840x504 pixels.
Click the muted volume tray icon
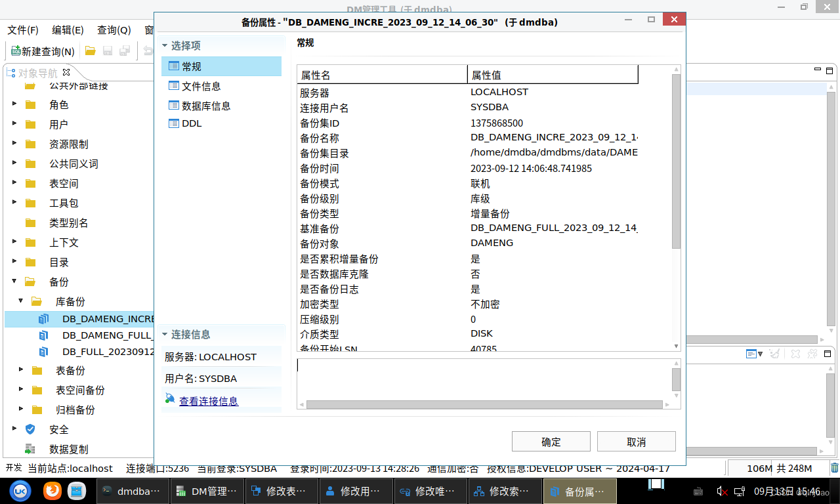pyautogui.click(x=721, y=491)
